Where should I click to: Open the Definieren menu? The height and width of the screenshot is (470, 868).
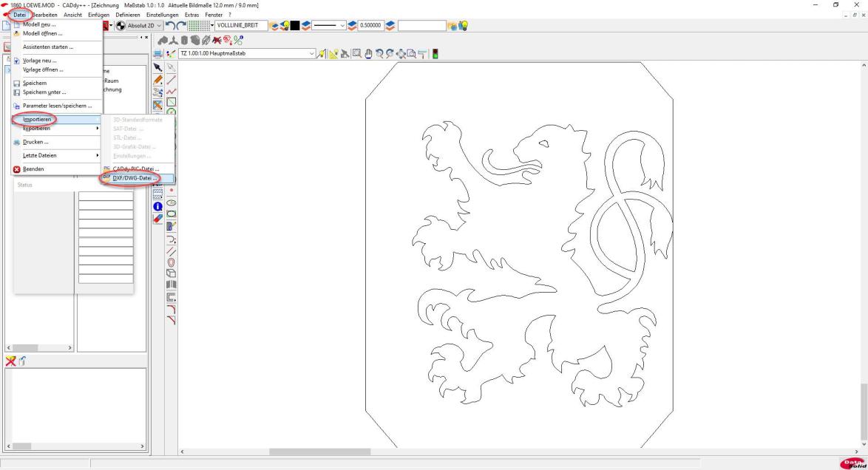click(128, 15)
